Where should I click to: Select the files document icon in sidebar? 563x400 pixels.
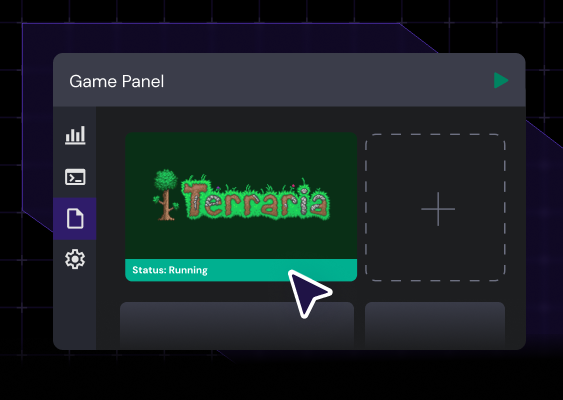[x=75, y=218]
